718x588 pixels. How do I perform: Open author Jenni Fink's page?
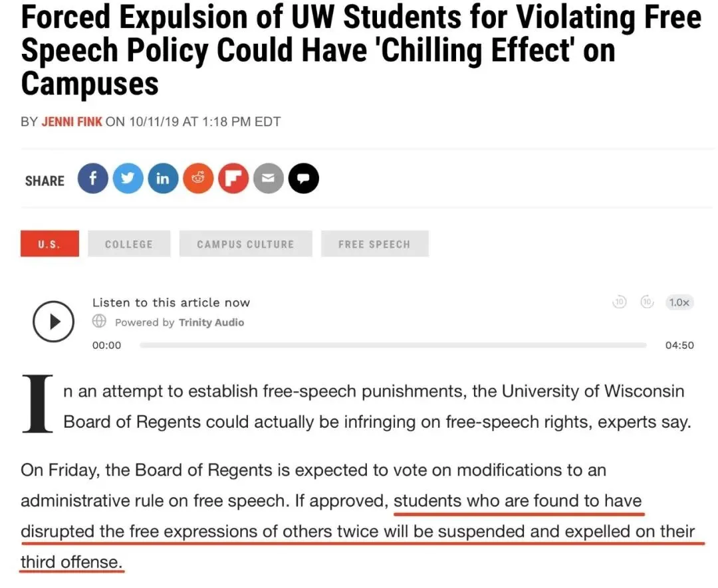[72, 122]
